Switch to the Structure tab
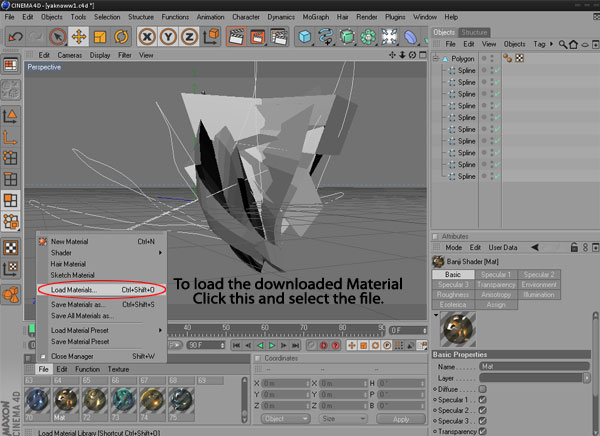This screenshot has height=436, width=600. tap(474, 32)
